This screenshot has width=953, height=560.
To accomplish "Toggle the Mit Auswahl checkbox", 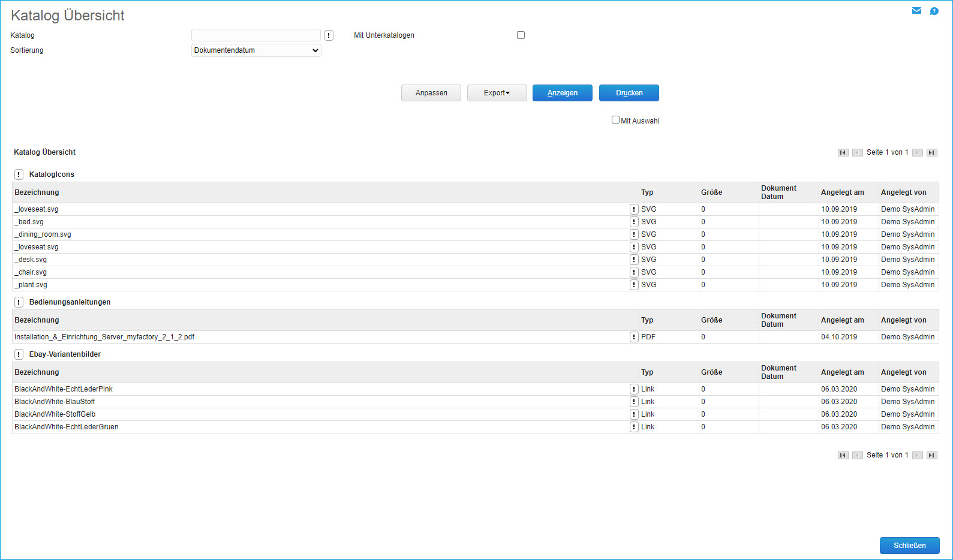I will coord(615,120).
